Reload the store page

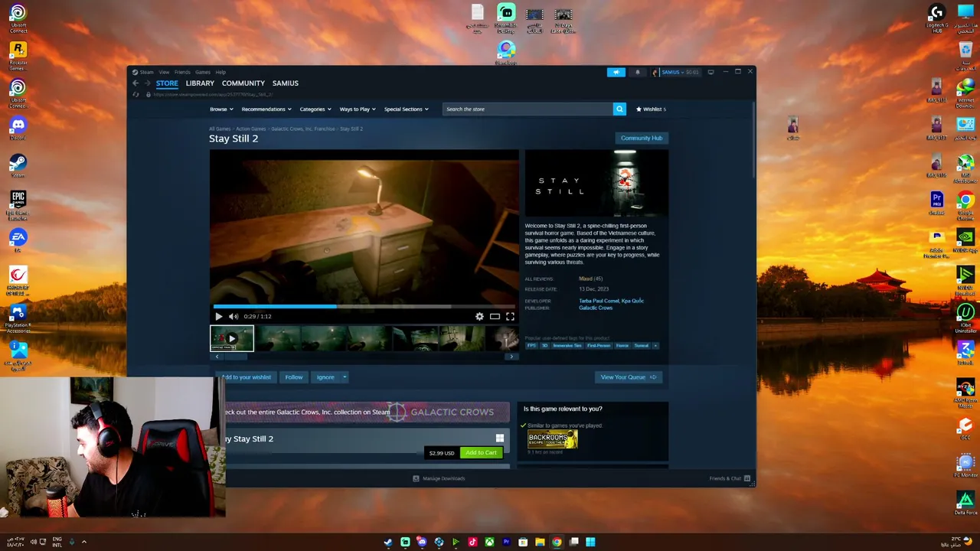point(136,94)
